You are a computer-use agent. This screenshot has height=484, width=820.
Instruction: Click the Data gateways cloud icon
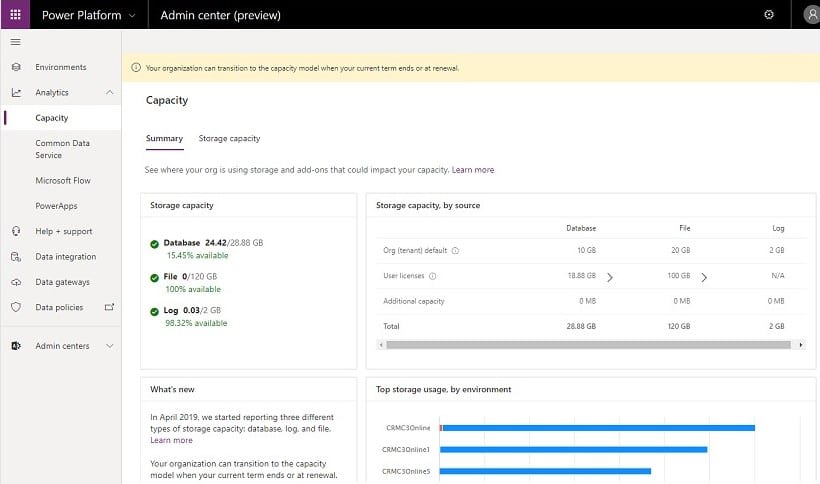pos(16,282)
